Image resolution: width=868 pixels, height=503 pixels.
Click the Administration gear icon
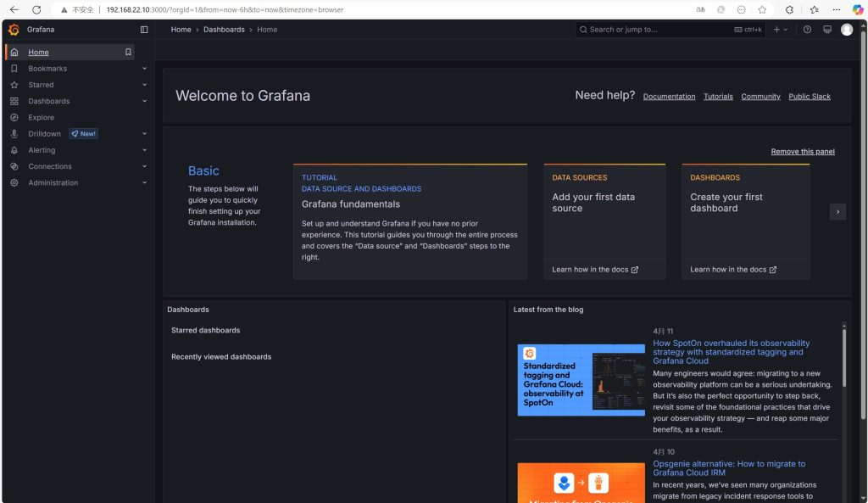pos(14,183)
